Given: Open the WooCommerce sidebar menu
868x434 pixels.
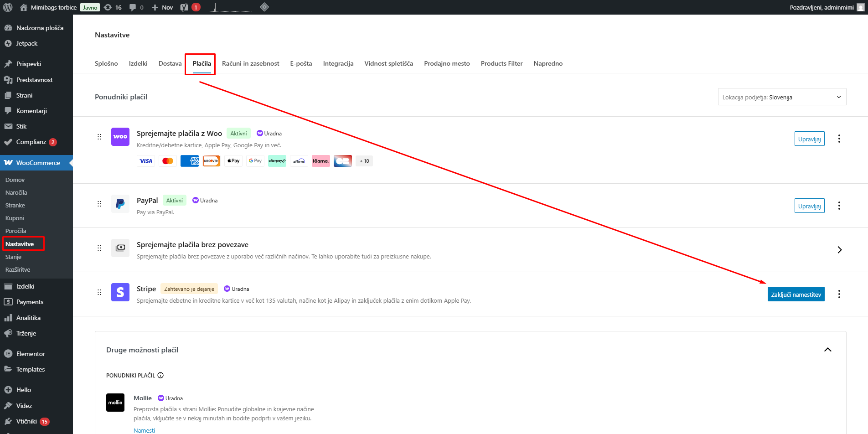Looking at the screenshot, I should pos(36,163).
